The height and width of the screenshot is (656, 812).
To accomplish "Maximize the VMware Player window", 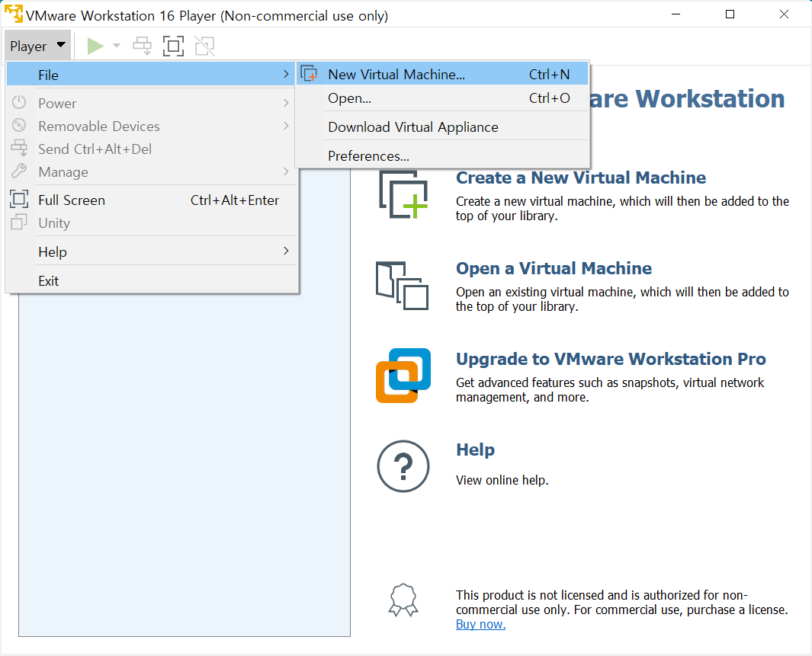I will click(730, 14).
